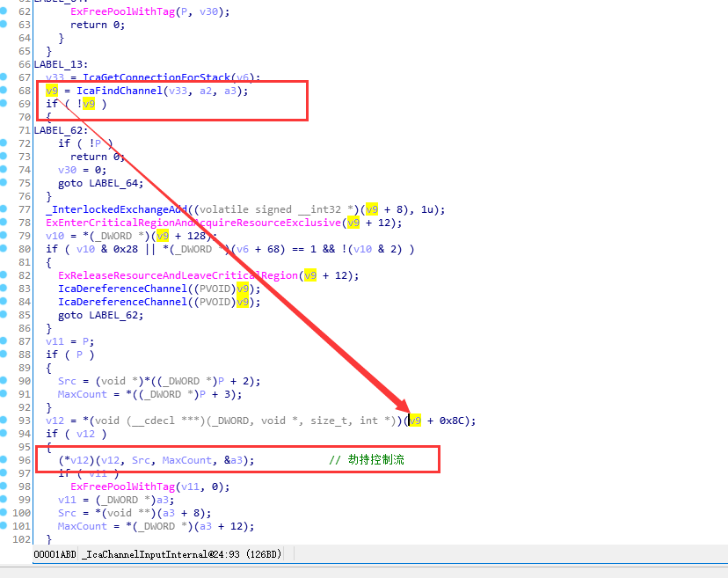
Task: Toggle breakpoint dot on line 62
Action: (x=4, y=11)
